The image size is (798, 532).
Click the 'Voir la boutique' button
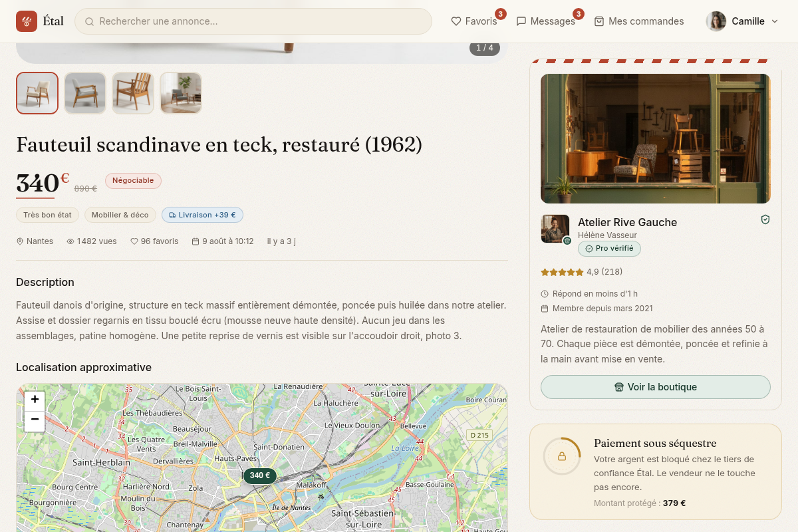pyautogui.click(x=656, y=387)
